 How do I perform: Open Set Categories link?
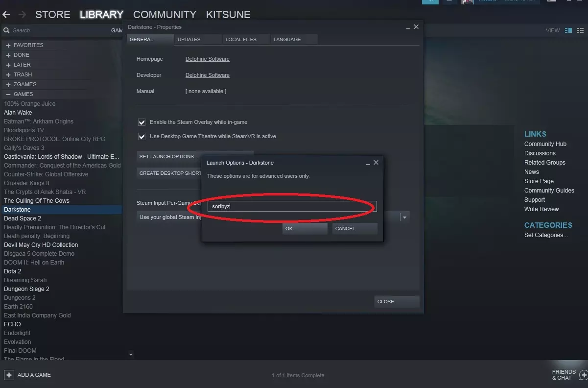[x=546, y=235]
